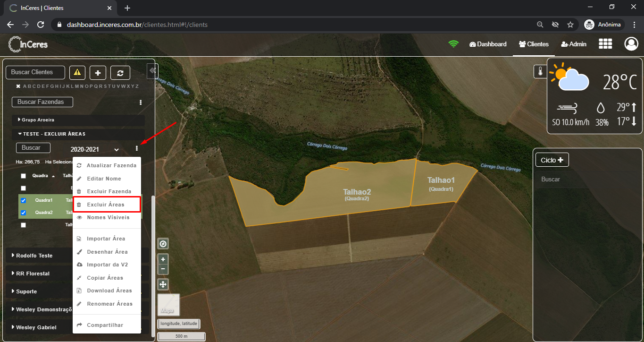Open the apps grid icon in header
The image size is (644, 342).
coord(605,44)
